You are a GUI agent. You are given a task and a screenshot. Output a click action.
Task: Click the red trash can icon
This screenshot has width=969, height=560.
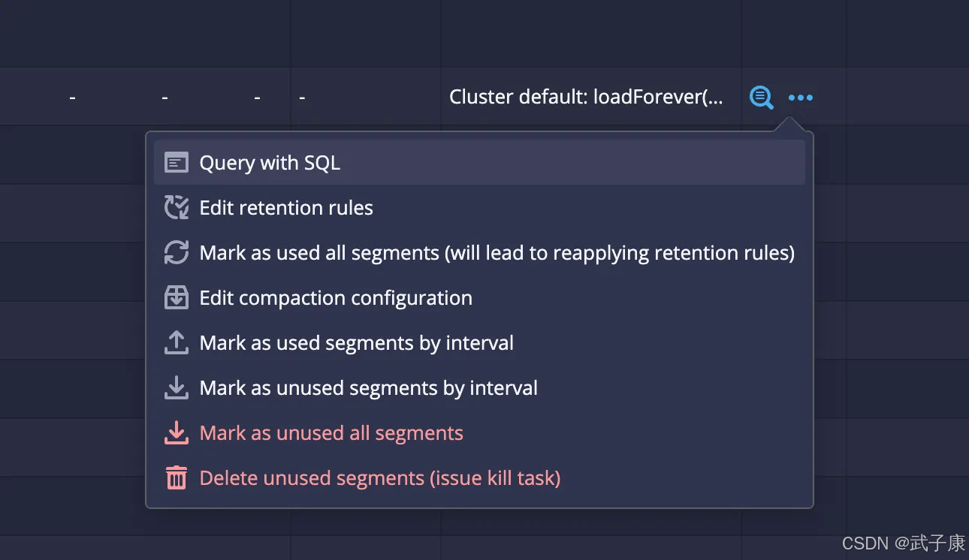[x=177, y=478]
